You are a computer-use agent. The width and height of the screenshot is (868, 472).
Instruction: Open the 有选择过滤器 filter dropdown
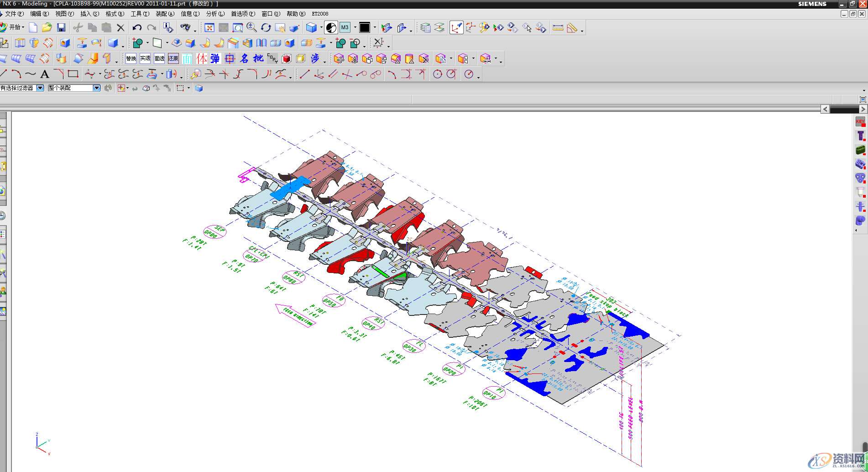(x=40, y=88)
